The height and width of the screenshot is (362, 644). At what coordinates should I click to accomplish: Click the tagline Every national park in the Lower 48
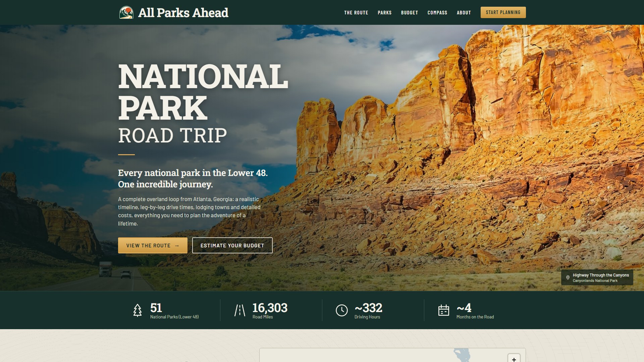pos(193,173)
